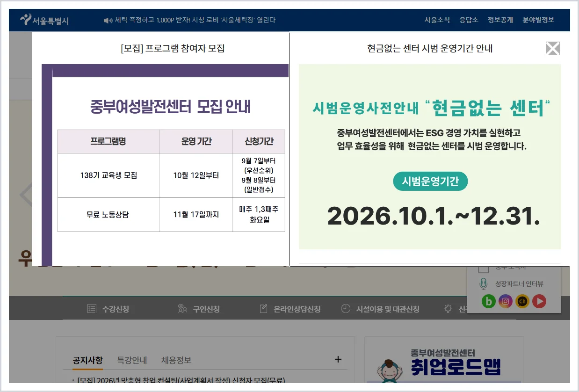This screenshot has width=579, height=392.
Task: Open the 정보공개 menu
Action: click(x=500, y=20)
